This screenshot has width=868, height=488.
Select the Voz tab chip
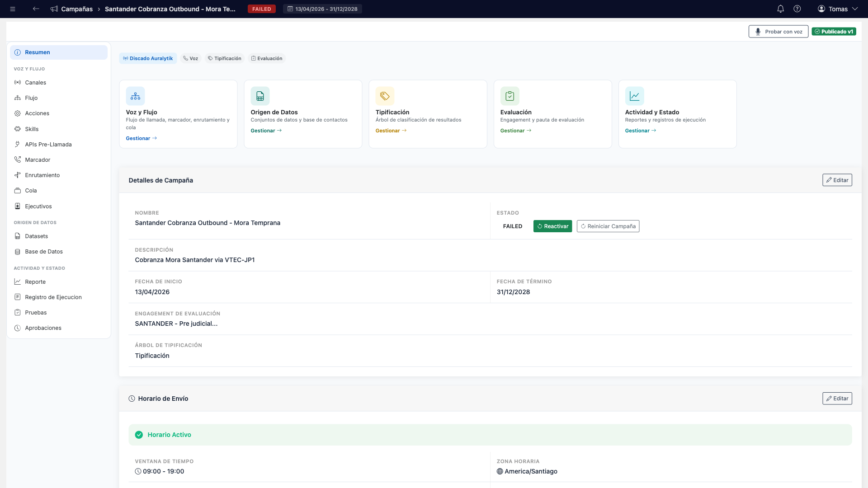[x=190, y=58]
